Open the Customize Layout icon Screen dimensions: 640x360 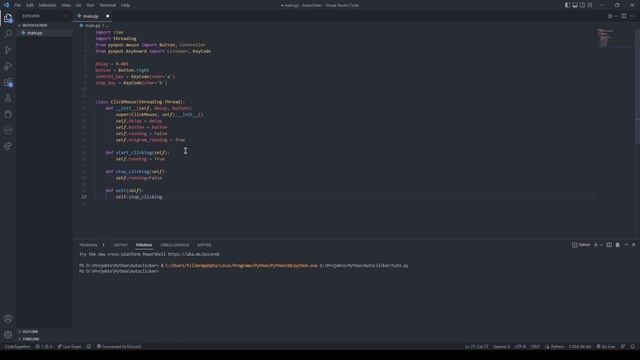[x=590, y=5]
